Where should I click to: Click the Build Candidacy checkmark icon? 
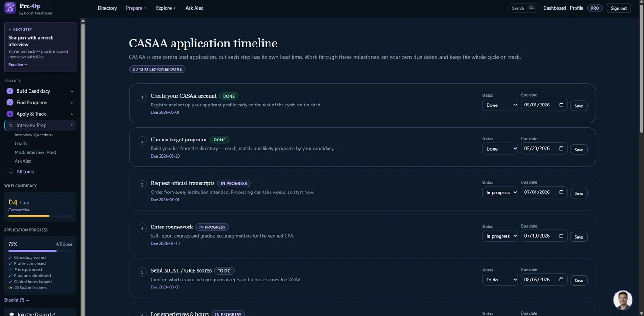click(10, 91)
